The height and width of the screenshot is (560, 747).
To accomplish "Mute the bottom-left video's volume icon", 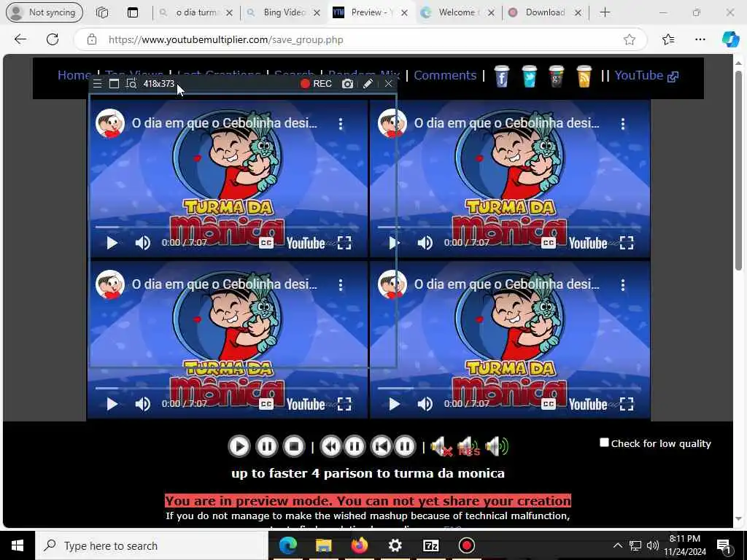I will pyautogui.click(x=142, y=404).
